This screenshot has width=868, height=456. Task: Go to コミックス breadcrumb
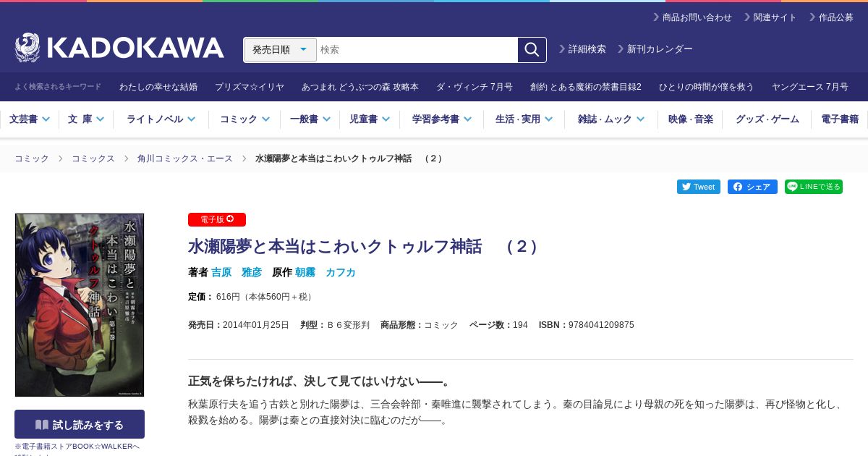tap(93, 159)
